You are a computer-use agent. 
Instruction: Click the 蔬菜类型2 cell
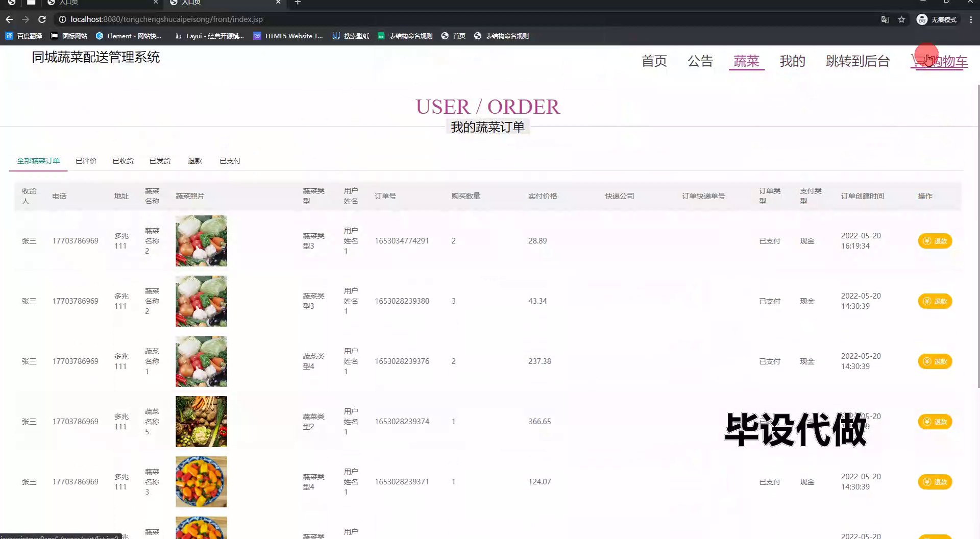(313, 422)
